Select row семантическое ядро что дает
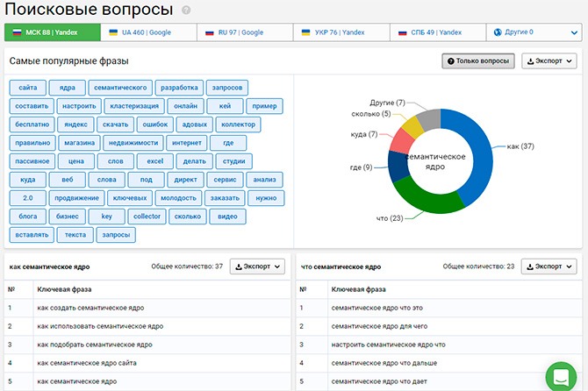The image size is (588, 391). point(439,381)
